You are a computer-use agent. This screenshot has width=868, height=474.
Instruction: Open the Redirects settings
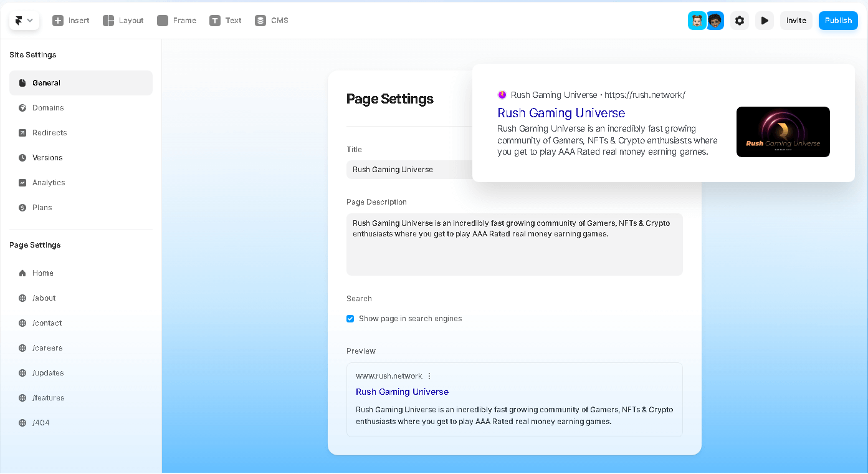pos(50,132)
